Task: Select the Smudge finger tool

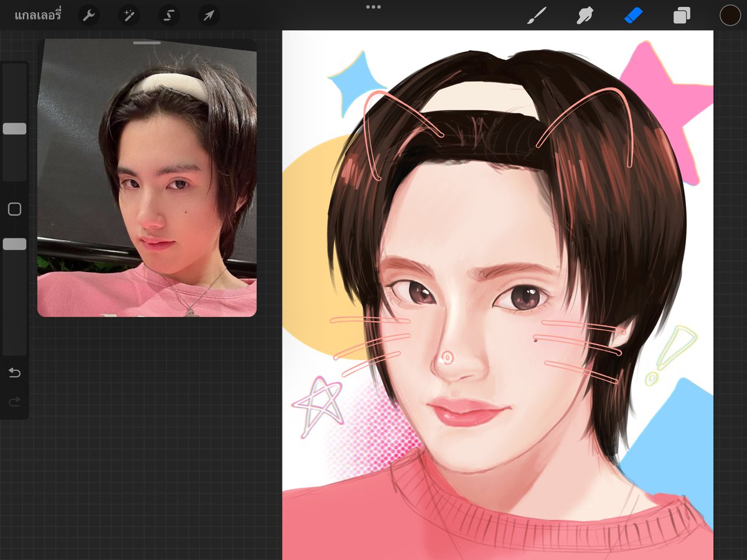Action: (585, 16)
